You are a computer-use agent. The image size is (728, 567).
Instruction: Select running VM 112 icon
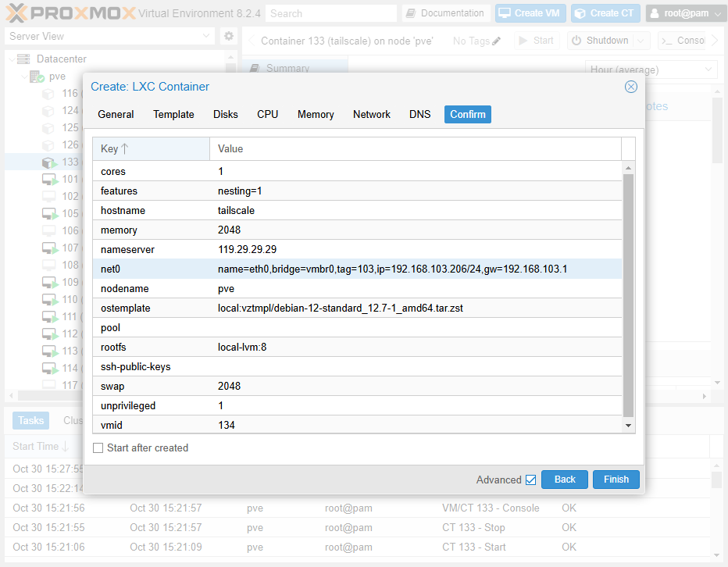point(50,334)
